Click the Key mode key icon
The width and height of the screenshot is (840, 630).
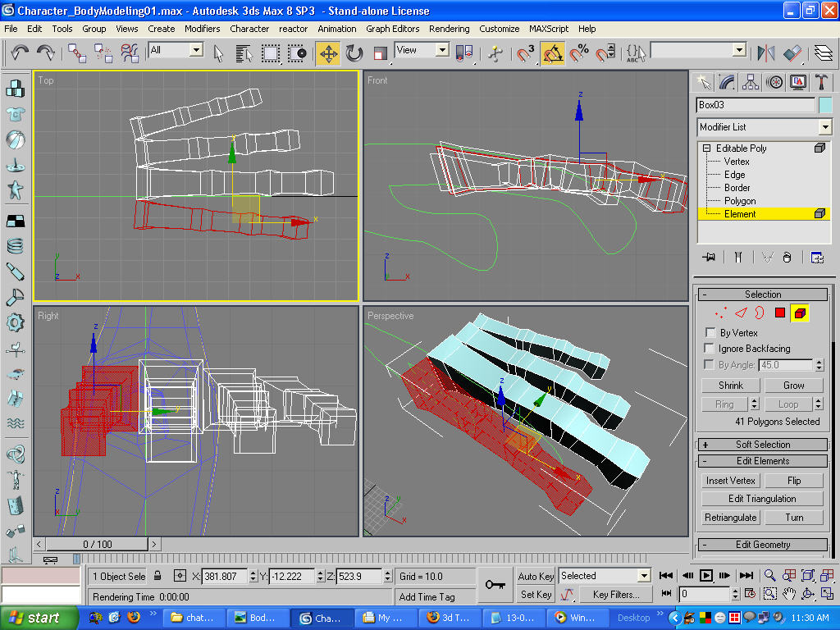[x=495, y=584]
